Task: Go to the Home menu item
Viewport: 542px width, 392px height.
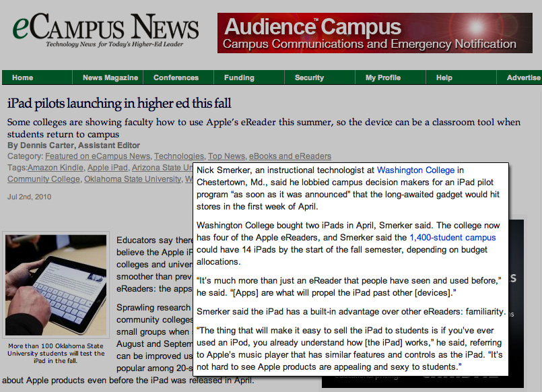Action: [22, 77]
